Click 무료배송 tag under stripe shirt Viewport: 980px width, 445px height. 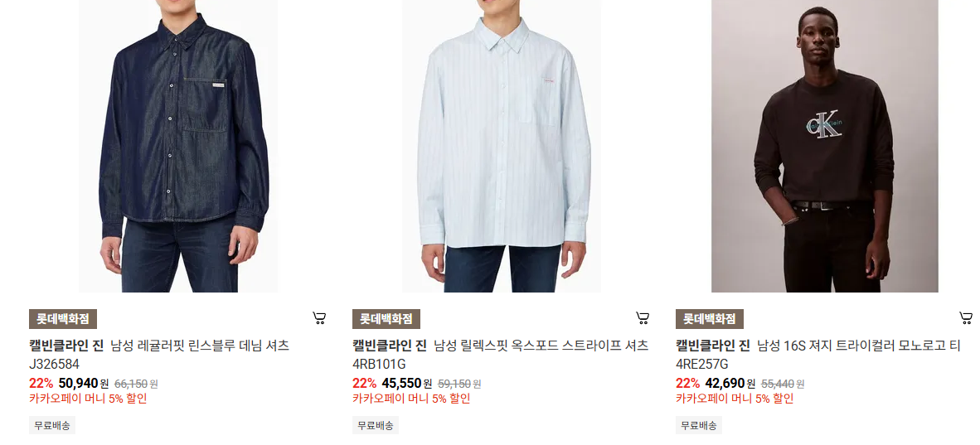[376, 426]
